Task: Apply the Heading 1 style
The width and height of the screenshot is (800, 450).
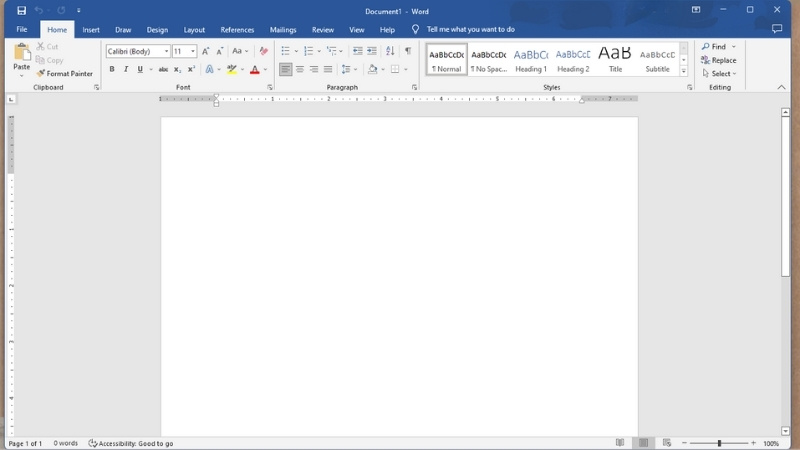Action: 531,60
